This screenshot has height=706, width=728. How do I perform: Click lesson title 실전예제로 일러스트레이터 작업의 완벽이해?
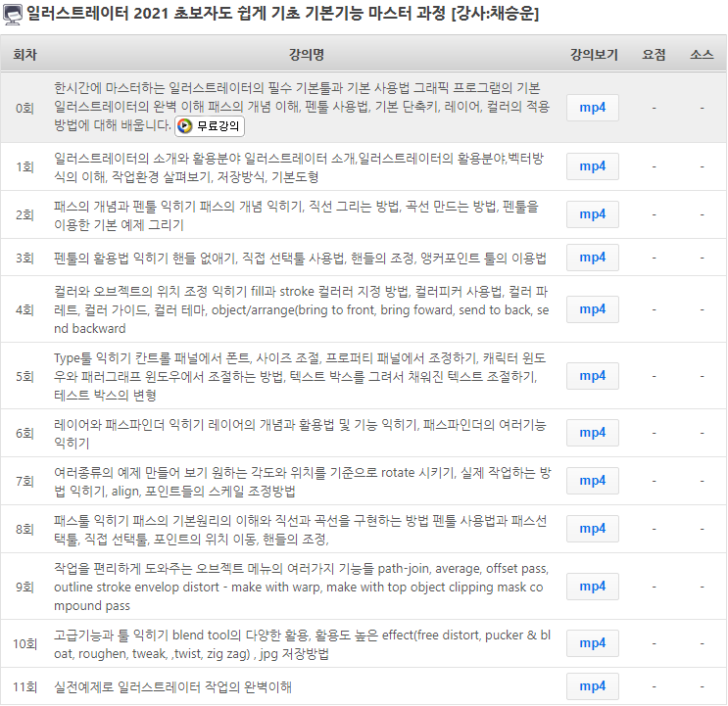tap(172, 687)
